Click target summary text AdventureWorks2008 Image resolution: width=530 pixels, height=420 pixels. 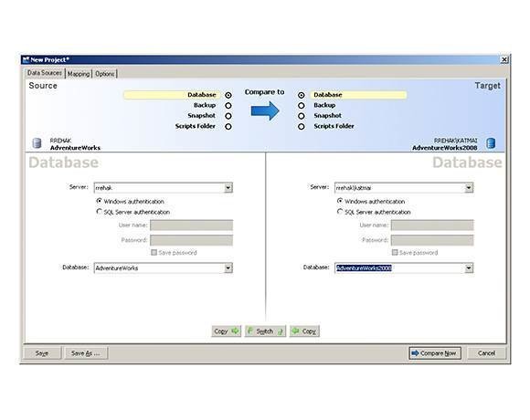[x=444, y=148]
